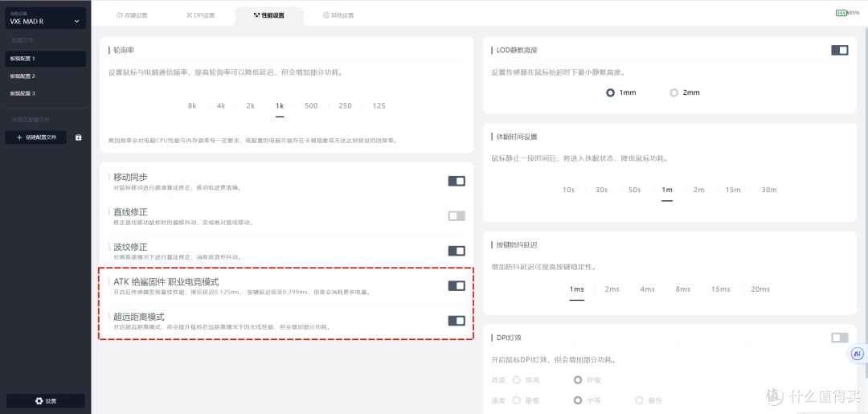Set sleep time to 30m
Image resolution: width=868 pixels, height=414 pixels.
[x=769, y=190]
